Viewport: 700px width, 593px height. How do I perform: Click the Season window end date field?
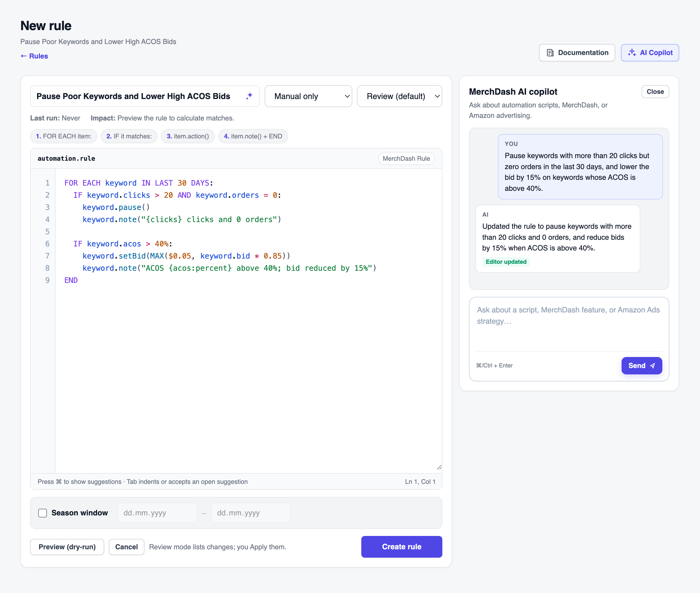251,513
